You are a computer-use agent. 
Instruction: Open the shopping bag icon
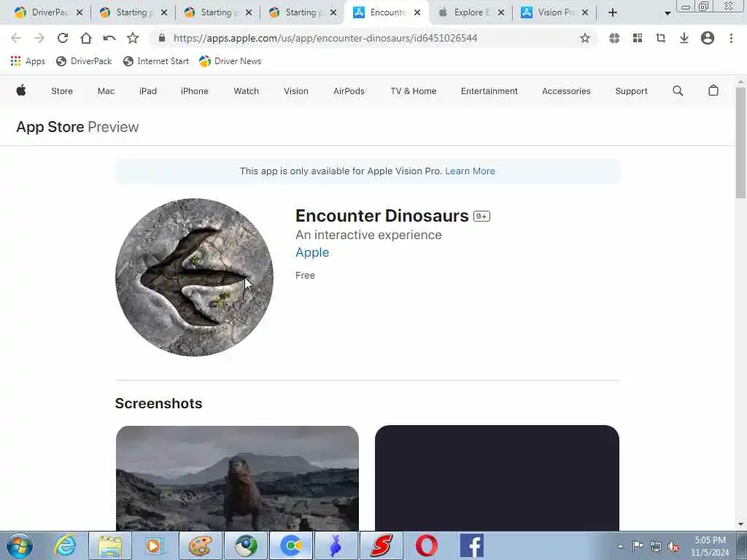[x=713, y=90]
